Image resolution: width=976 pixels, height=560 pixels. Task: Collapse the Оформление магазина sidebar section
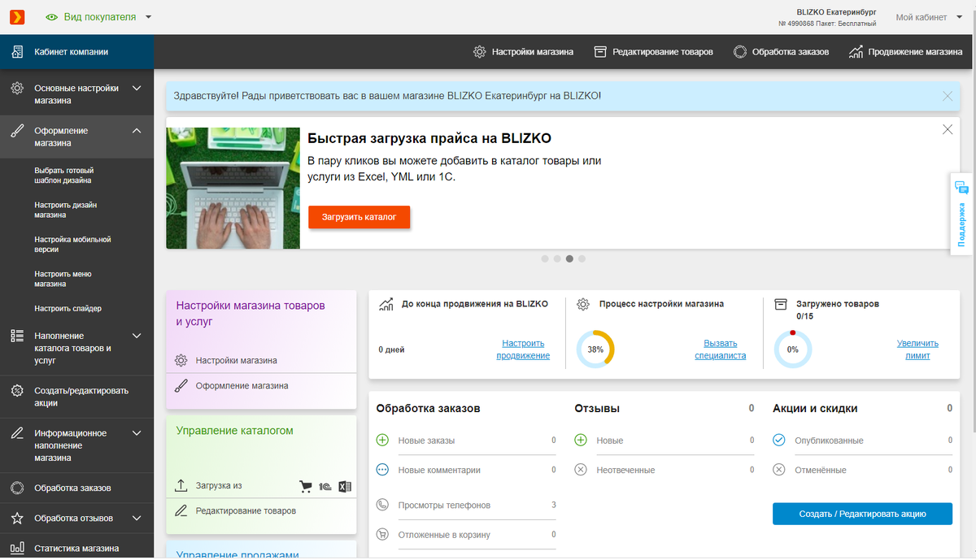[x=137, y=130]
